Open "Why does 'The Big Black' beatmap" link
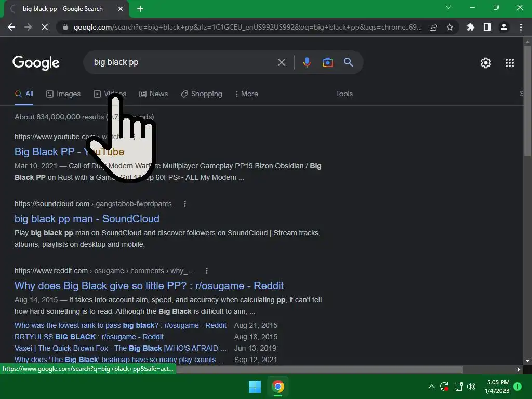532x399 pixels. [119, 360]
